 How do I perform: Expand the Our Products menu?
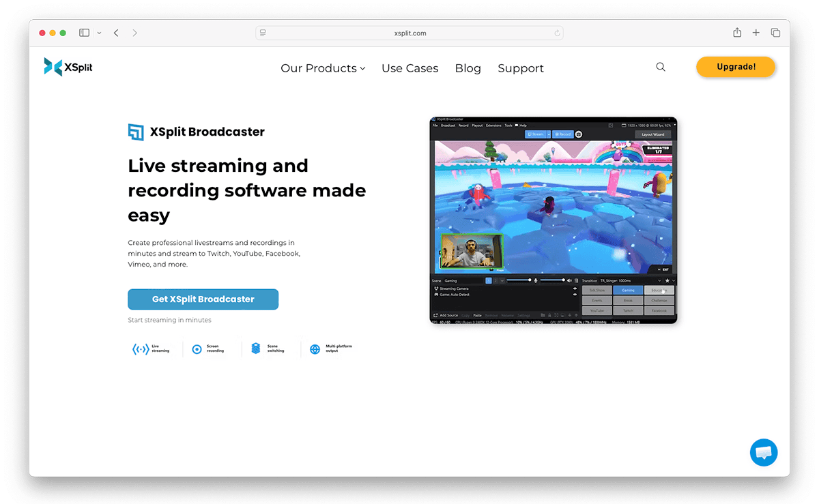coord(323,68)
